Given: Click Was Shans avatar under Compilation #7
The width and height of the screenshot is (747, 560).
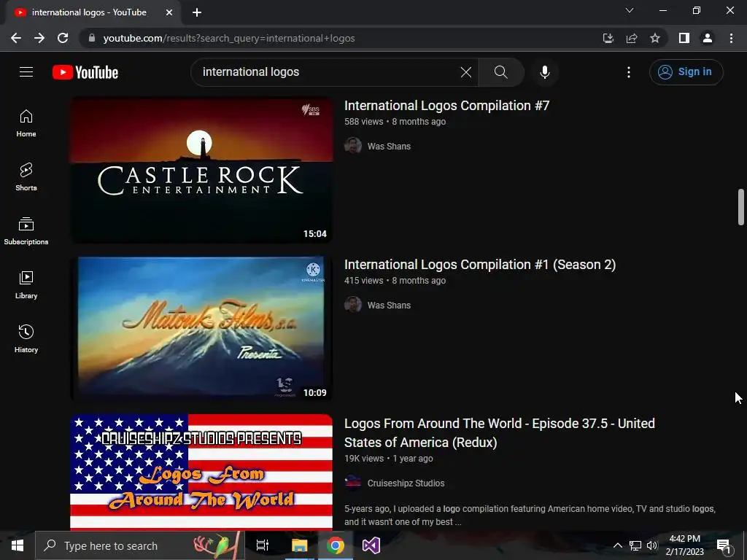Looking at the screenshot, I should click(353, 146).
